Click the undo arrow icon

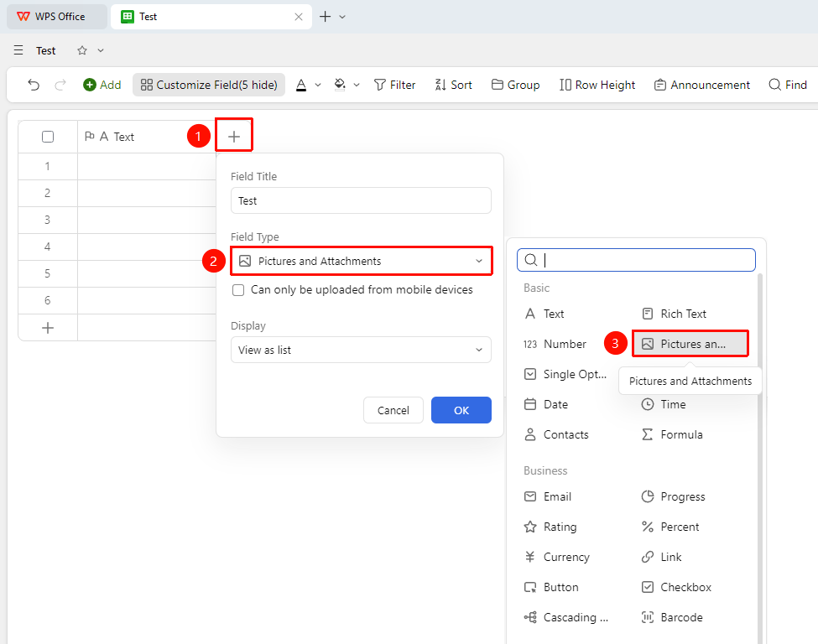coord(34,85)
